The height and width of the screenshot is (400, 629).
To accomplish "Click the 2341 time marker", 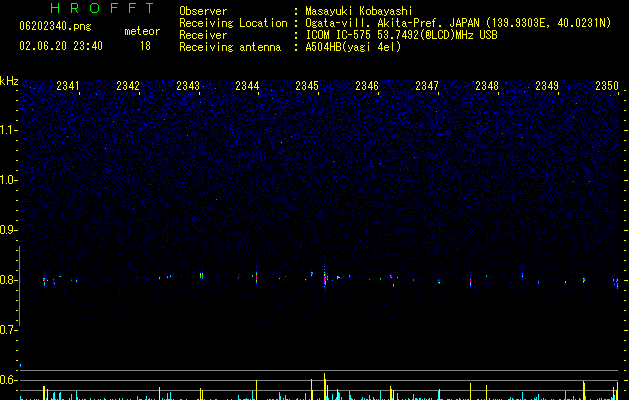I will 68,86.
